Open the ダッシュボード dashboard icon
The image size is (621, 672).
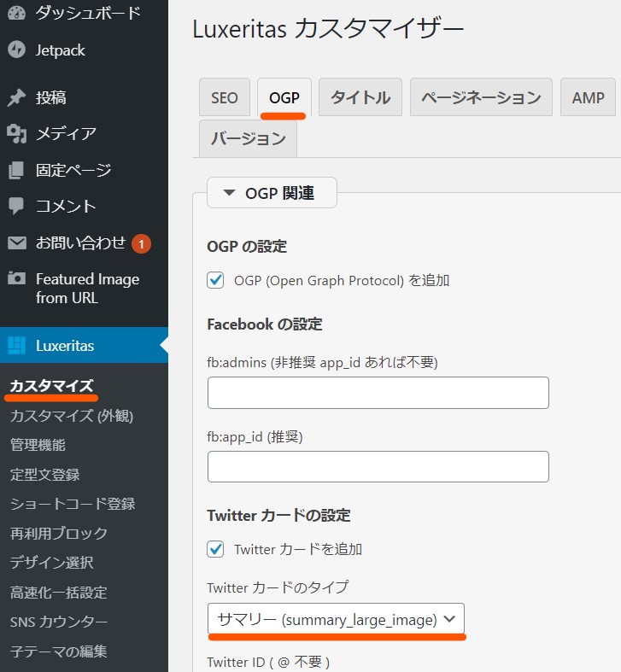[17, 13]
